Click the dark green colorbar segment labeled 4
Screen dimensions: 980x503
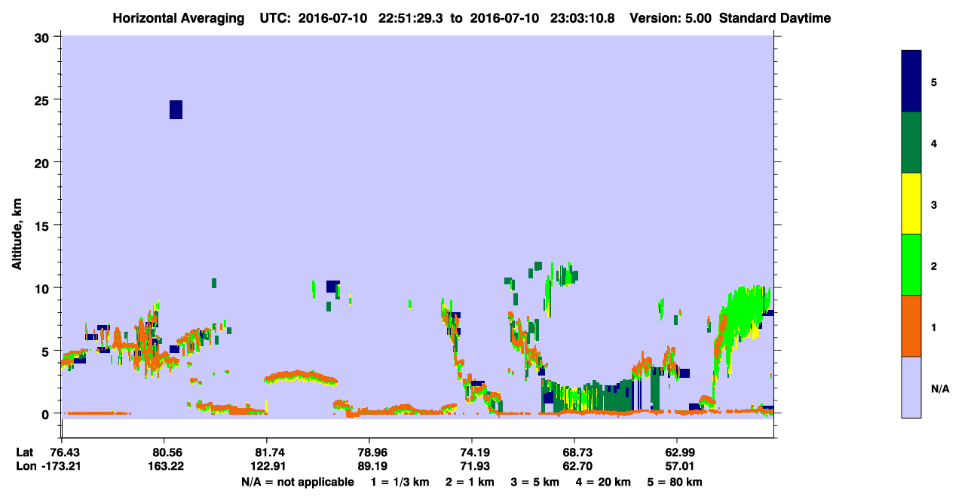point(911,143)
